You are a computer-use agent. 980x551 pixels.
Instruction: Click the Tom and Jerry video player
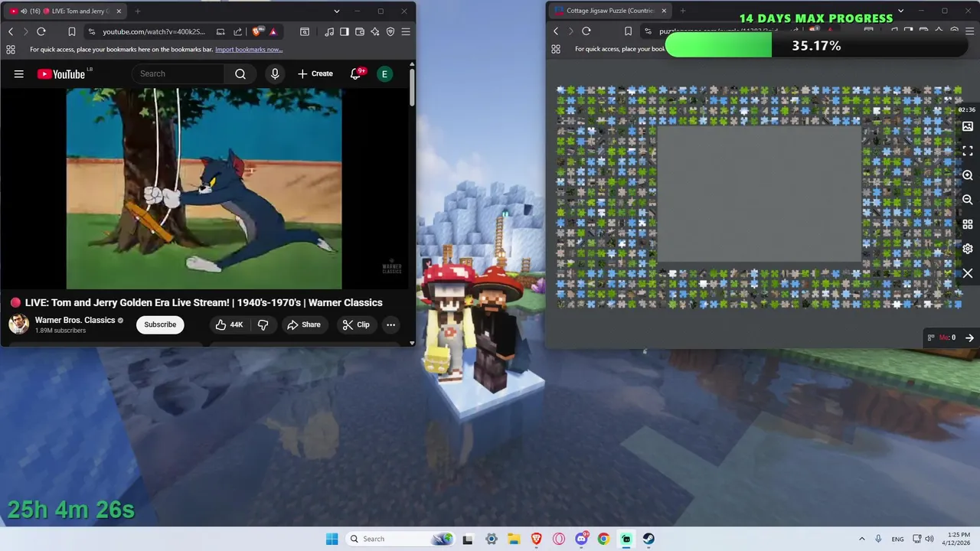point(204,188)
